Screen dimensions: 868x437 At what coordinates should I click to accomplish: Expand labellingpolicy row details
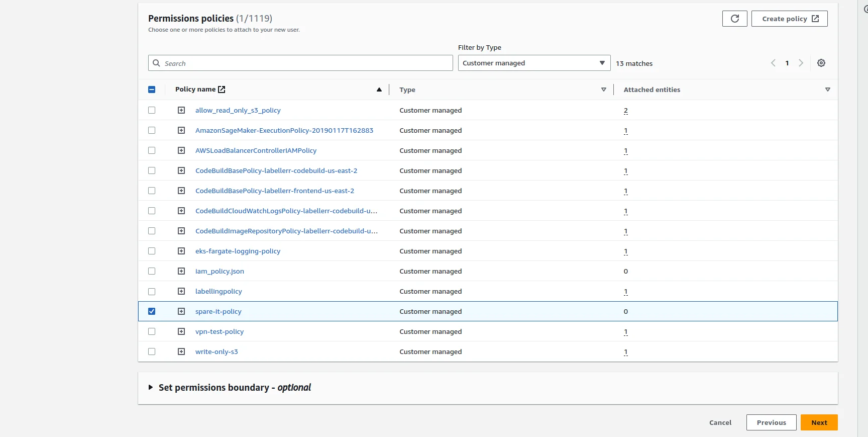point(181,291)
